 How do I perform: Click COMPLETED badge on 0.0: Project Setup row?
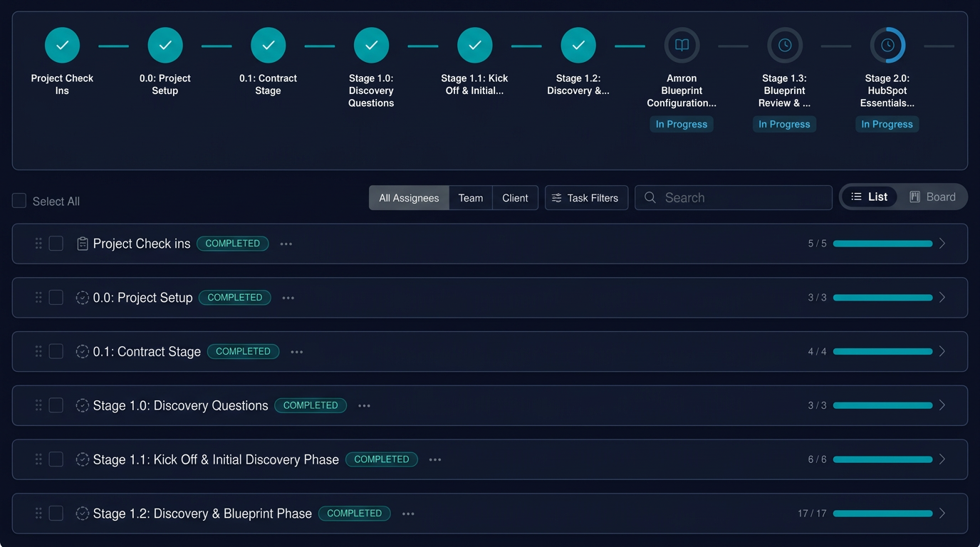(235, 298)
